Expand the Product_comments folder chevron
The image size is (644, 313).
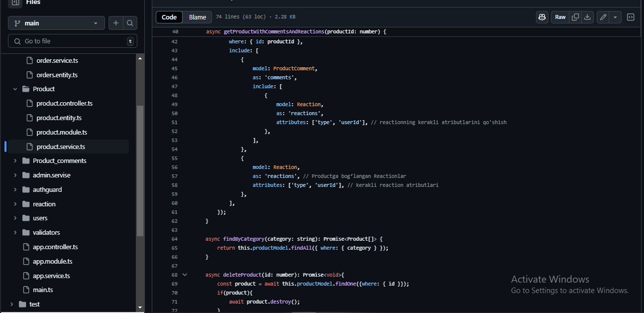[x=15, y=161]
